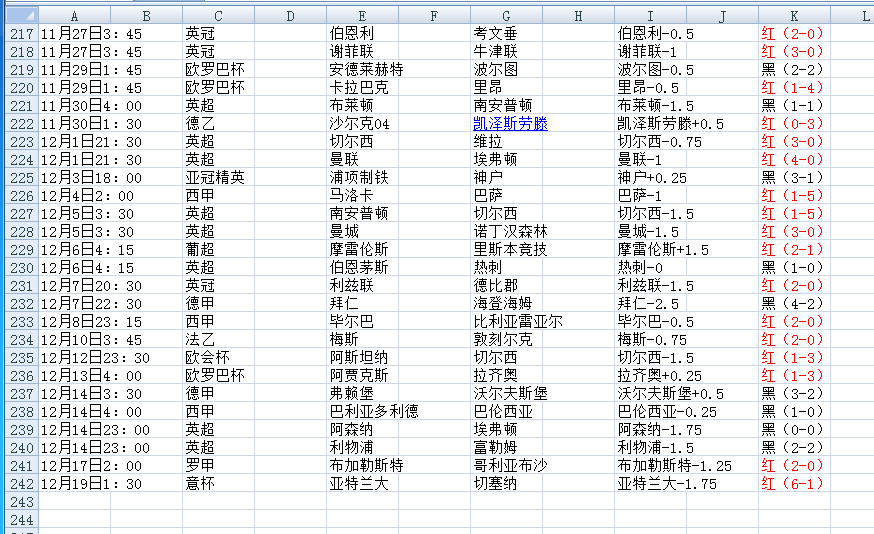Click cell 巴利亚多利德
Viewport: 874px width, 534px height.
[373, 411]
